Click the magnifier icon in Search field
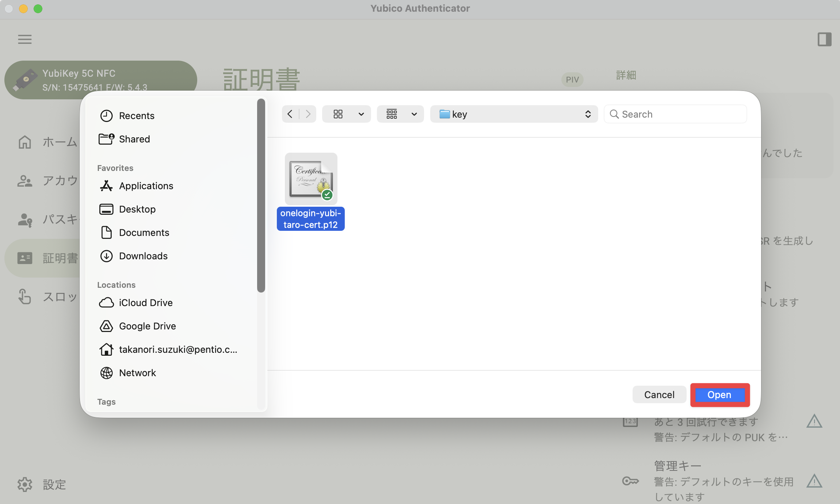840x504 pixels. [x=614, y=114]
